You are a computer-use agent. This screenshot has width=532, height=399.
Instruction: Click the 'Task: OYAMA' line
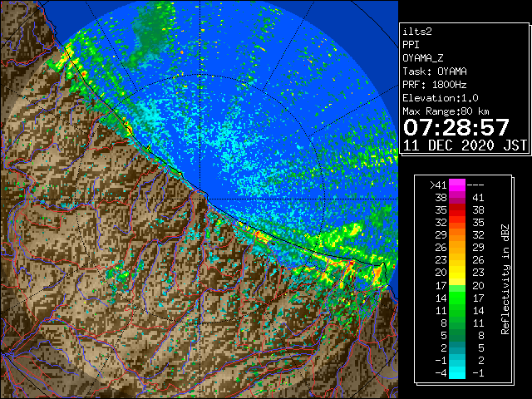tap(435, 71)
